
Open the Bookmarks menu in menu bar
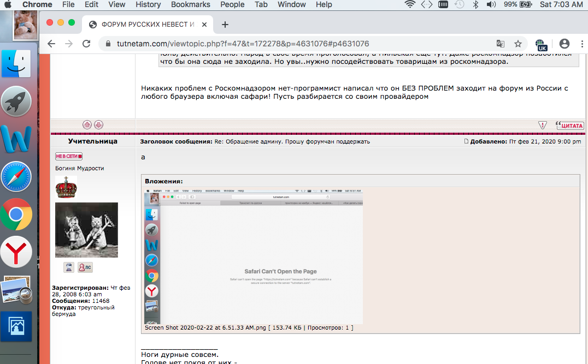point(190,4)
